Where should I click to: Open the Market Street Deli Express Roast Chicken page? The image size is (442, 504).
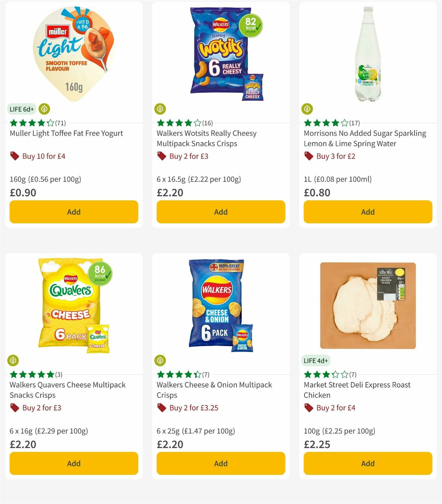357,390
